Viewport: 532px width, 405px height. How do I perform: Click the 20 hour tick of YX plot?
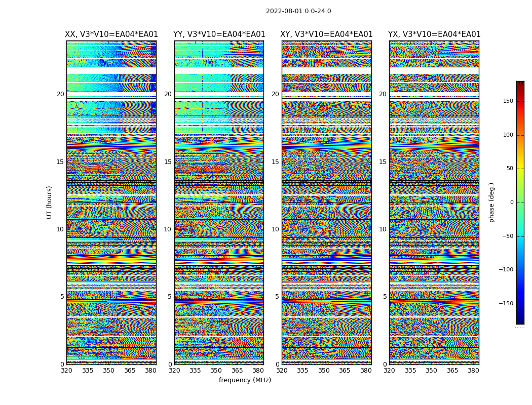click(383, 94)
